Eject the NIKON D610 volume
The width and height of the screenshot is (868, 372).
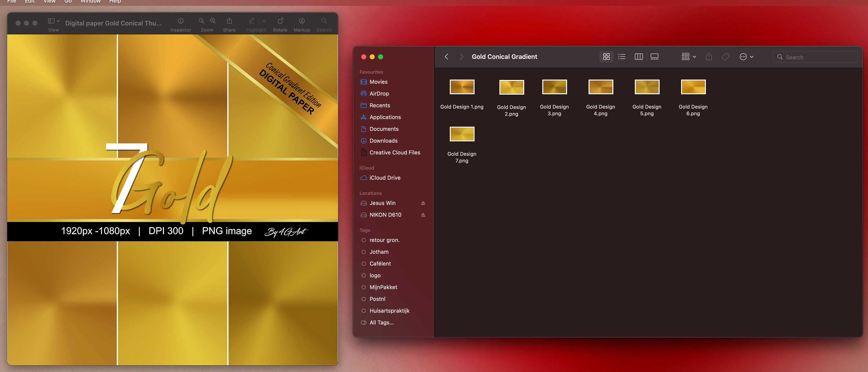pyautogui.click(x=423, y=215)
